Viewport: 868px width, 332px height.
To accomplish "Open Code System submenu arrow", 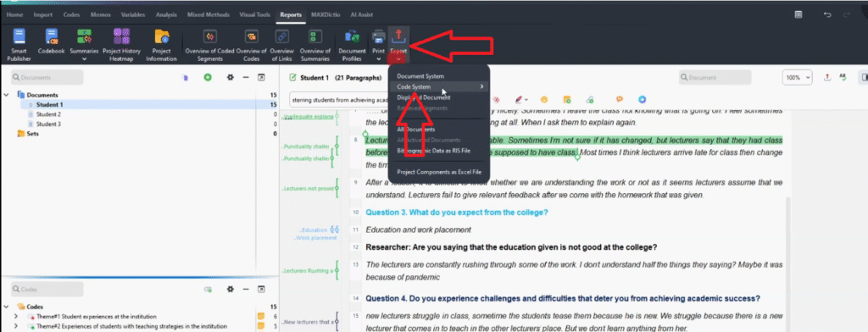I will coord(481,87).
